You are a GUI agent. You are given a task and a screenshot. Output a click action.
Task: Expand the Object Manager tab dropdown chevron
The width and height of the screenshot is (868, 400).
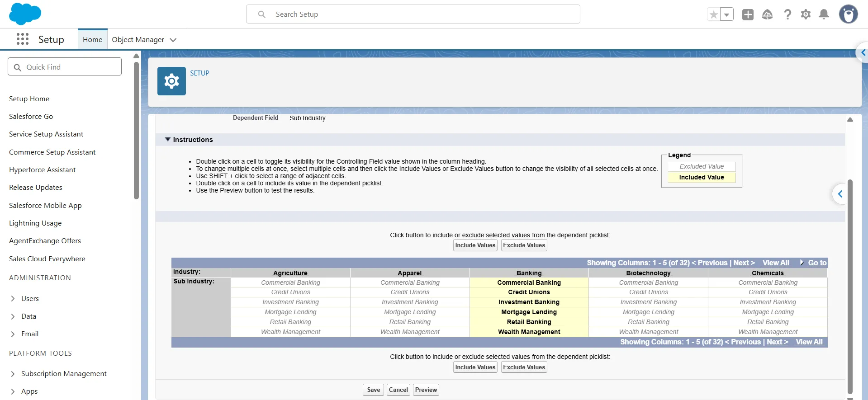[x=173, y=40]
